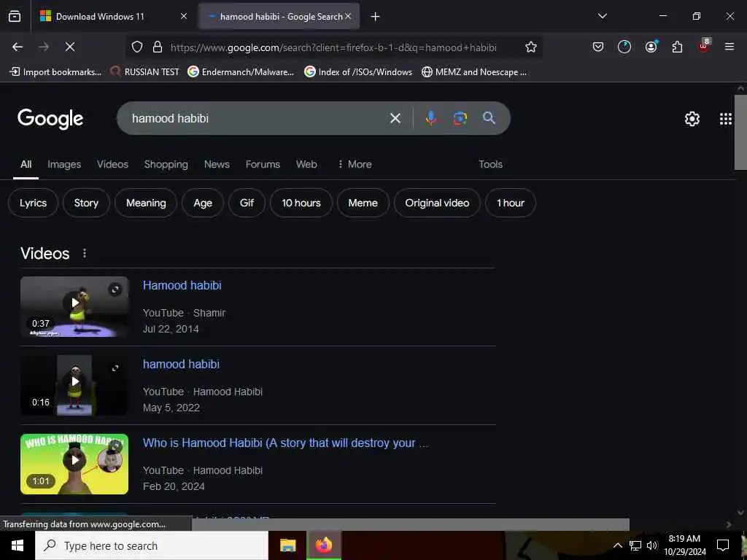Filter by Gif chip

pos(247,203)
